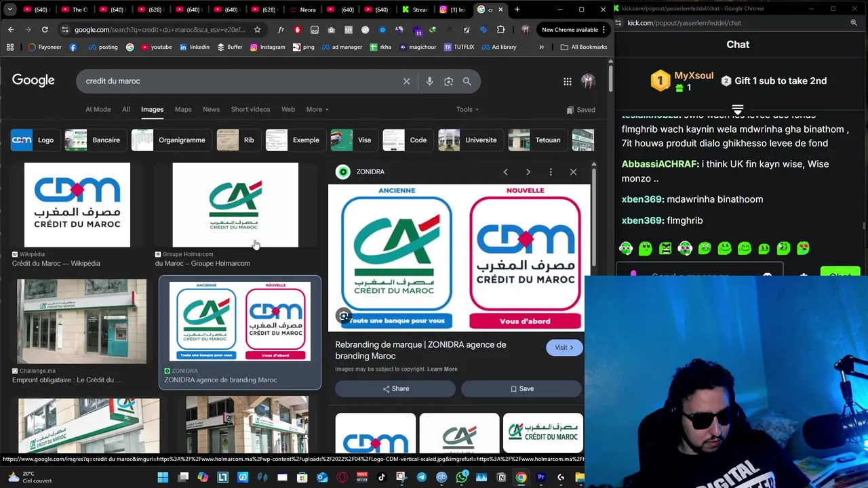Open Premiere Pro from the taskbar
The width and height of the screenshot is (868, 488).
tap(541, 477)
